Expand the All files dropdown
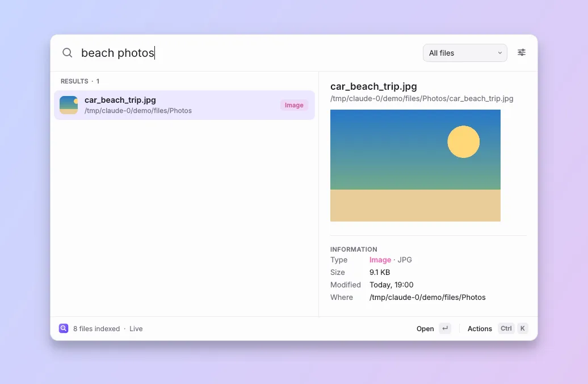The width and height of the screenshot is (588, 384). (465, 53)
